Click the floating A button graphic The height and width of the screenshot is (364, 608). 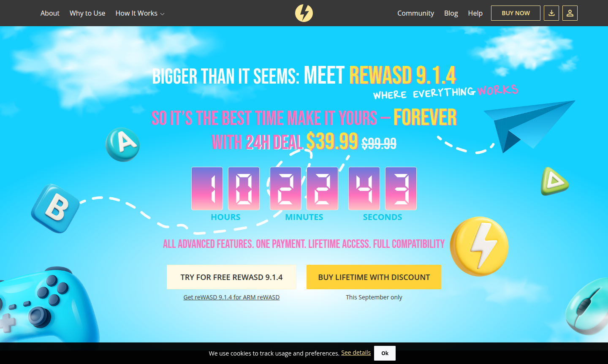[x=122, y=144]
